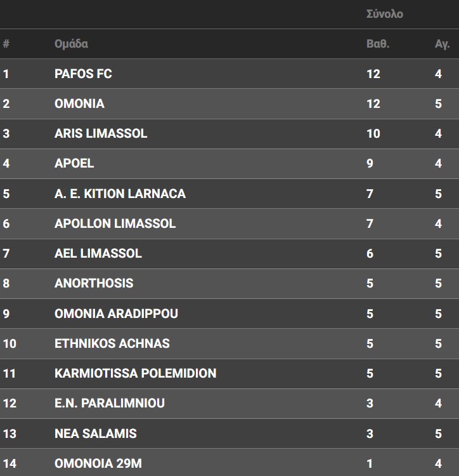
Task: Select the Σύνολο tab
Action: (x=384, y=14)
